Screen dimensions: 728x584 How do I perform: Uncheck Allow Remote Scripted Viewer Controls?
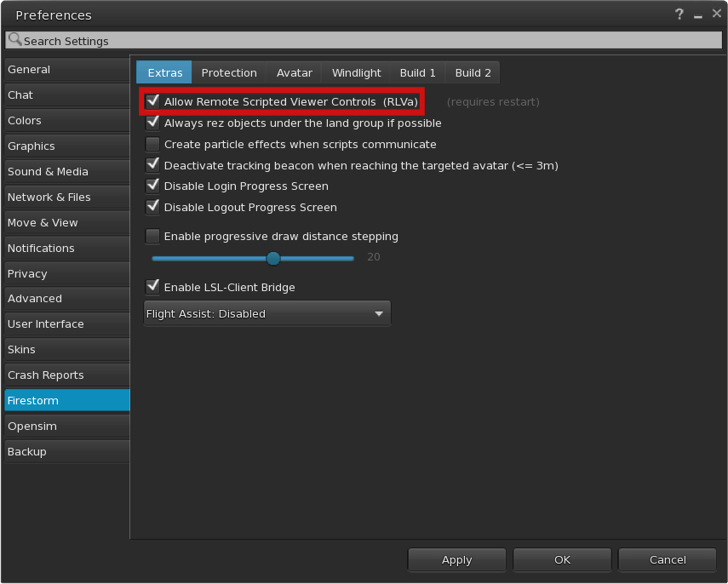(153, 101)
